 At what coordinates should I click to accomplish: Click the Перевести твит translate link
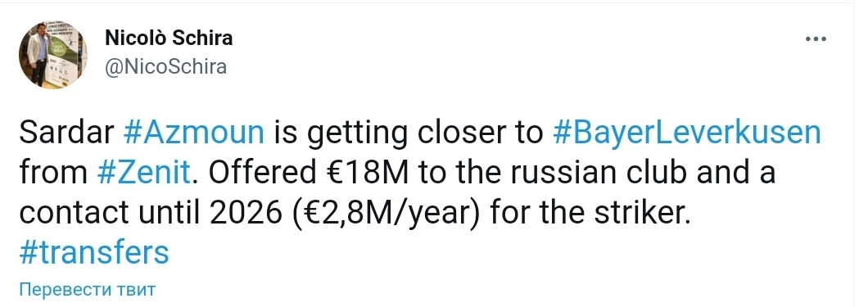point(88,289)
